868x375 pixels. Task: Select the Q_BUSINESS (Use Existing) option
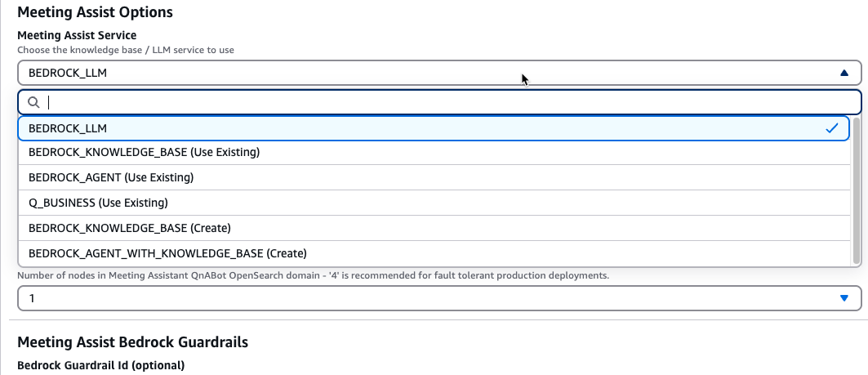[x=434, y=203]
